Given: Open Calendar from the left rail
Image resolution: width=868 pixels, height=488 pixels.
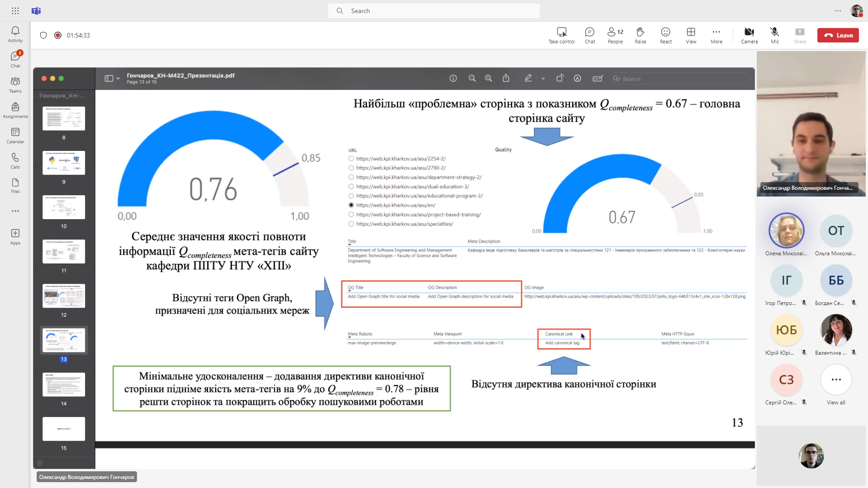Looking at the screenshot, I should coord(15,135).
